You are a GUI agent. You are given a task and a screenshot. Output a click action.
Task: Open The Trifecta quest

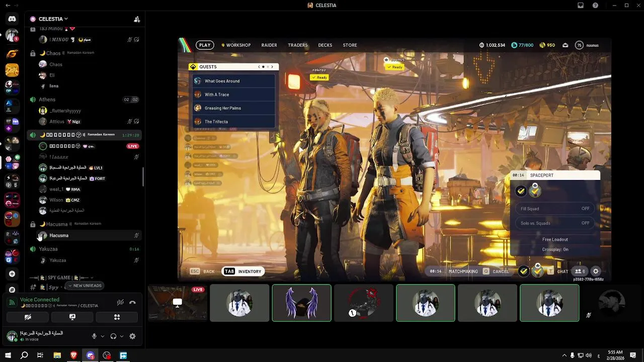[234, 122]
